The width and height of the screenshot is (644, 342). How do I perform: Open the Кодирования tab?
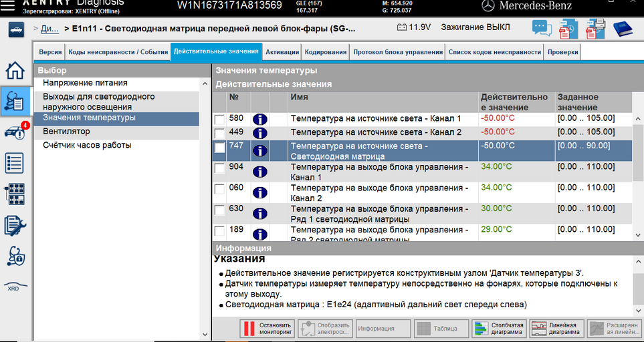point(326,52)
